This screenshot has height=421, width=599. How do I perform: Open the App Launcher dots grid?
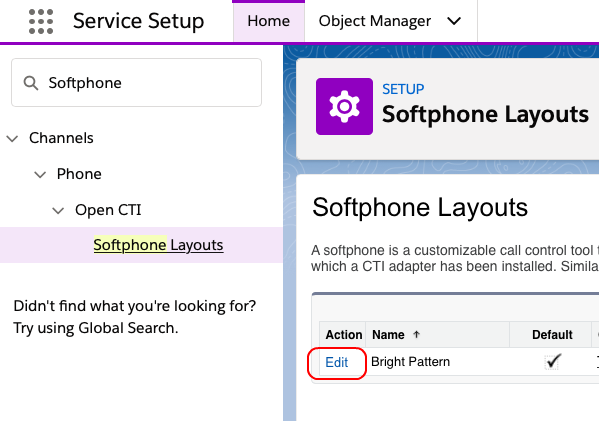[41, 21]
